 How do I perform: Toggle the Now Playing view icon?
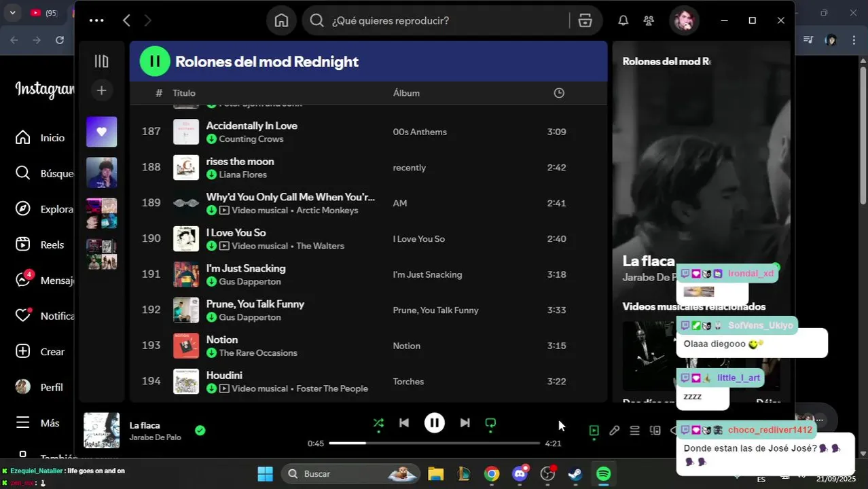coord(594,430)
